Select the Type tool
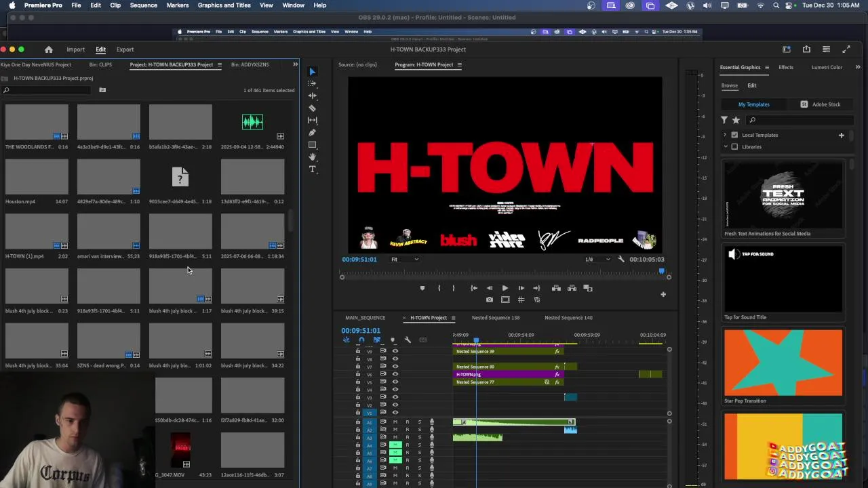868x488 pixels. 312,169
